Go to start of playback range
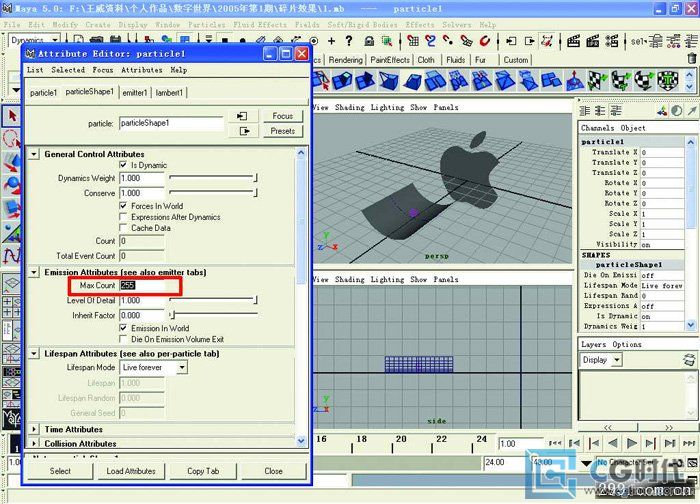The image size is (700, 504). [555, 443]
